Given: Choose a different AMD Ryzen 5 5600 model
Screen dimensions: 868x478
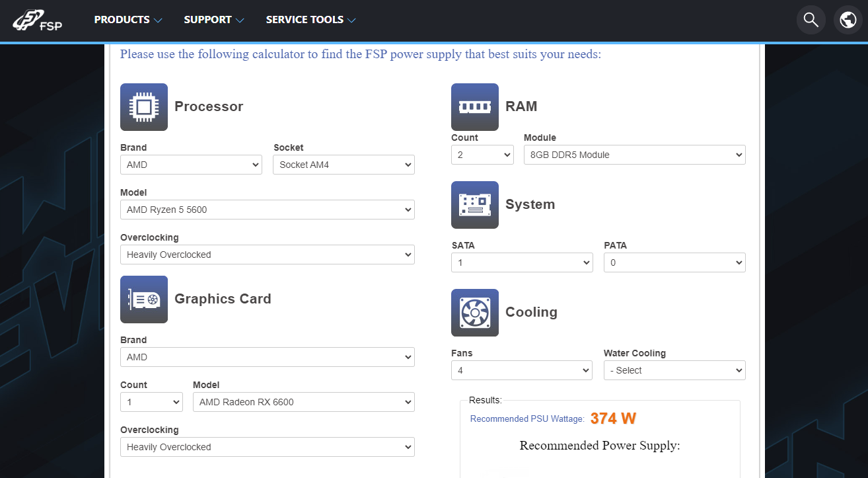Looking at the screenshot, I should coord(267,210).
